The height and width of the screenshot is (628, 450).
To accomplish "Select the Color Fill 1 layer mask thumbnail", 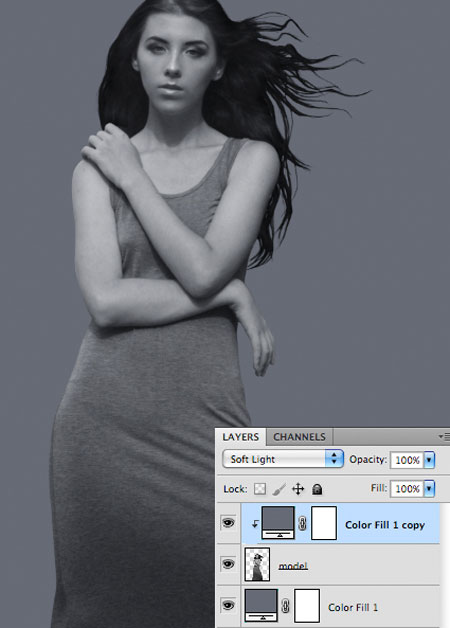I will coord(307,606).
